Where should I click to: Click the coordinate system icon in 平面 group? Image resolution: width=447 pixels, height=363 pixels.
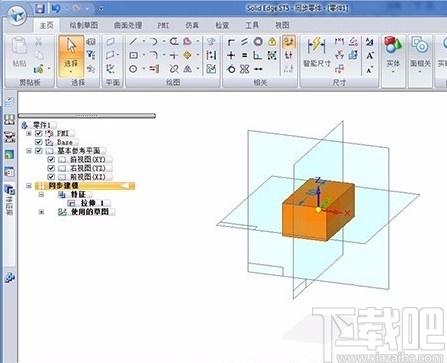click(x=110, y=69)
